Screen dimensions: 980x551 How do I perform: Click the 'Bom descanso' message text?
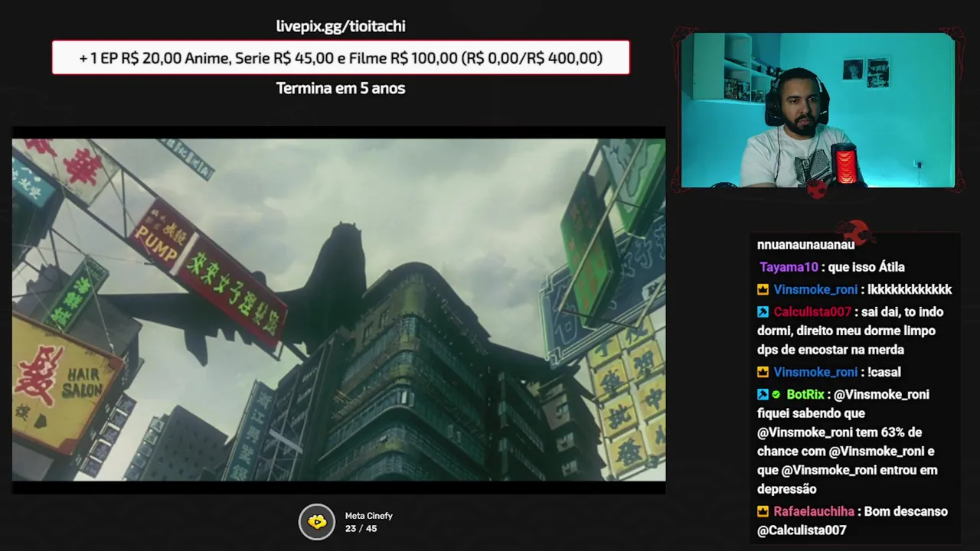click(907, 511)
